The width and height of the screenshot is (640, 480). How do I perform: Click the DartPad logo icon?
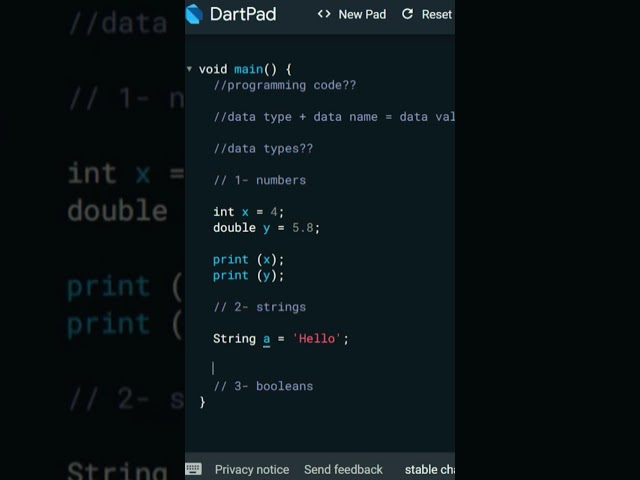pyautogui.click(x=194, y=14)
